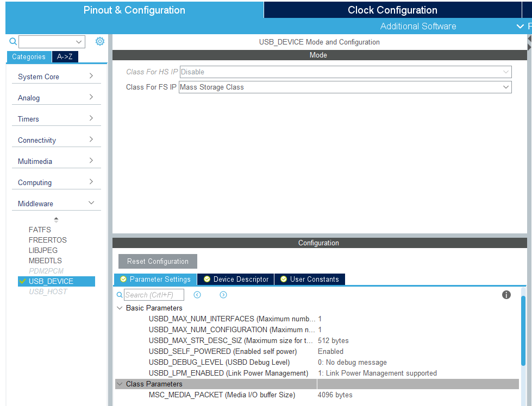
Task: Open the peripheral search combo box
Action: pyautogui.click(x=52, y=42)
